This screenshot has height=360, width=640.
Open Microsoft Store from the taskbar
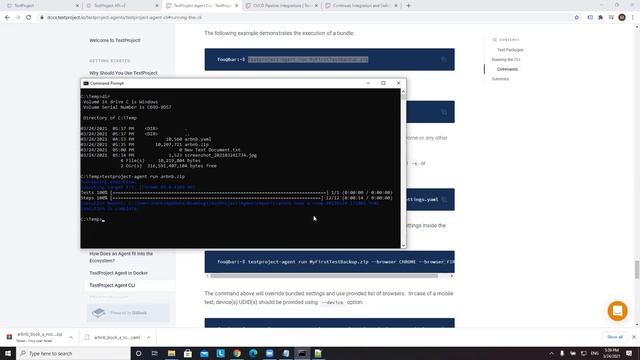pos(188,353)
